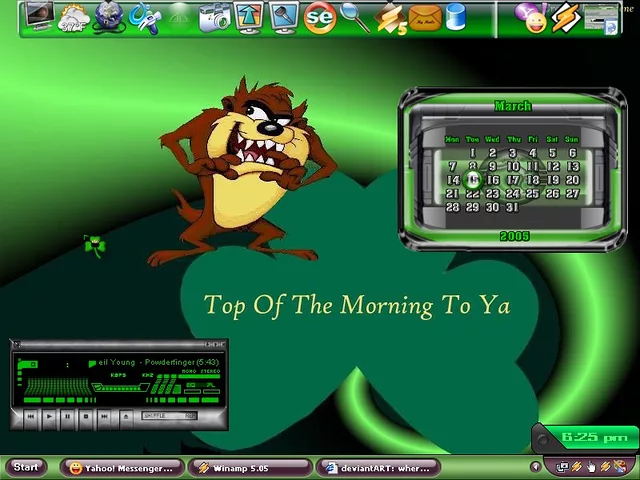Launch the Winamp 5 dock icon
This screenshot has width=640, height=480.
[x=391, y=19]
